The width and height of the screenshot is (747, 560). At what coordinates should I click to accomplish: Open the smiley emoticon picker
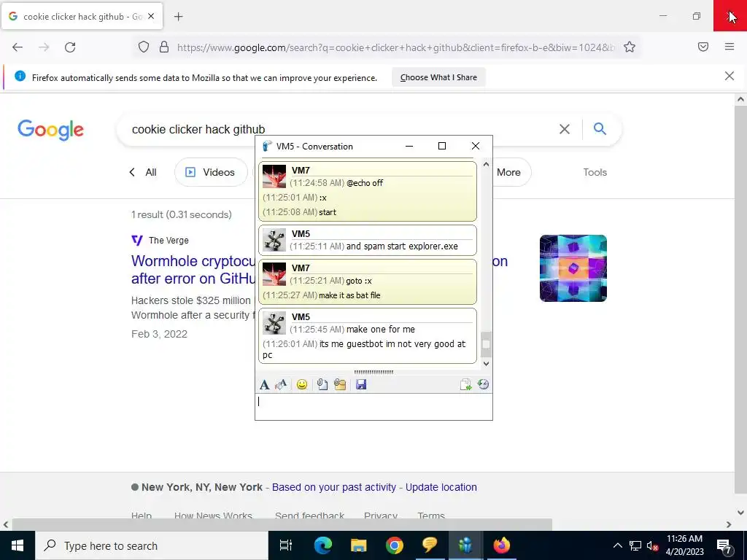pos(301,385)
